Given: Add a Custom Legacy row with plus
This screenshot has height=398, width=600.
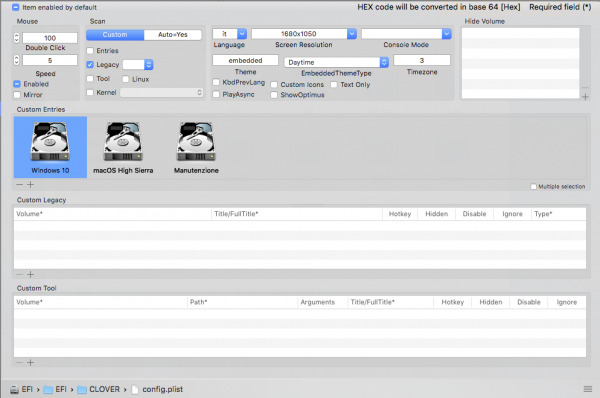Looking at the screenshot, I should [x=31, y=274].
